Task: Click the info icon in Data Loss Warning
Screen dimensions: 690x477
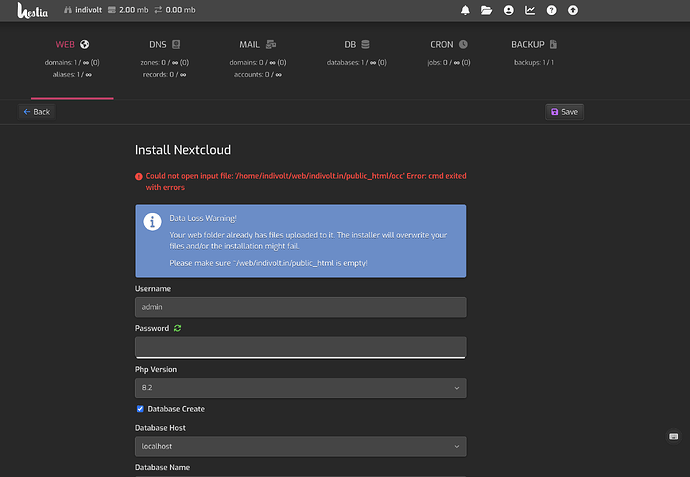Action: coord(152,222)
